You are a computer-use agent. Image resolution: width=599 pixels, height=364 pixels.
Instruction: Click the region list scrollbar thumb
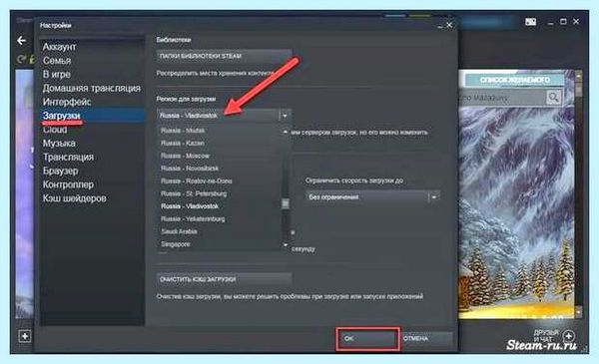[x=286, y=203]
